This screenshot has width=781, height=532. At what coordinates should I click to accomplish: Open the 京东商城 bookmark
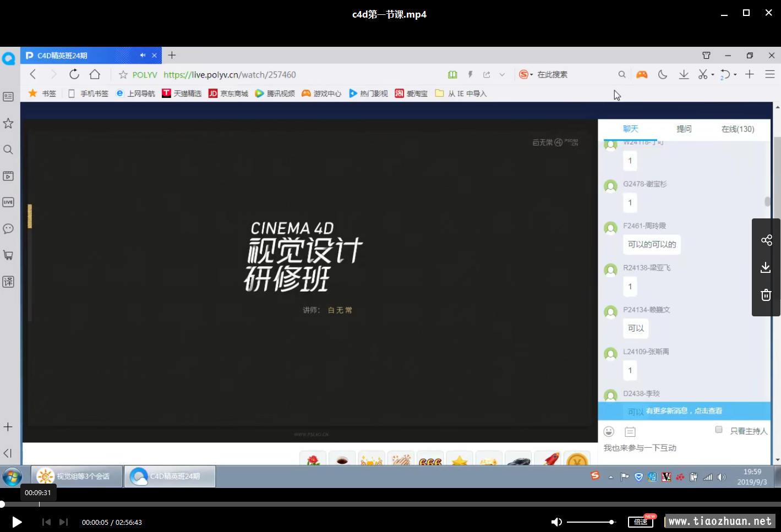(228, 94)
